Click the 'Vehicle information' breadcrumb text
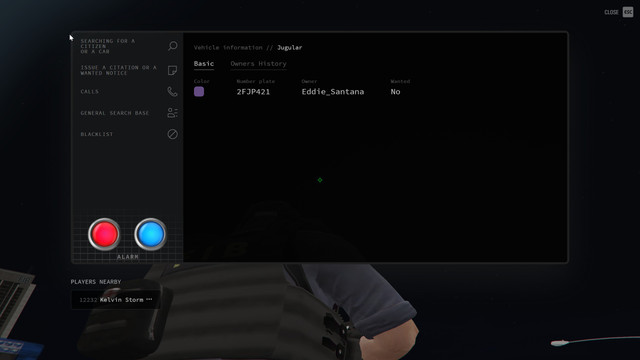The image size is (640, 360). point(228,48)
